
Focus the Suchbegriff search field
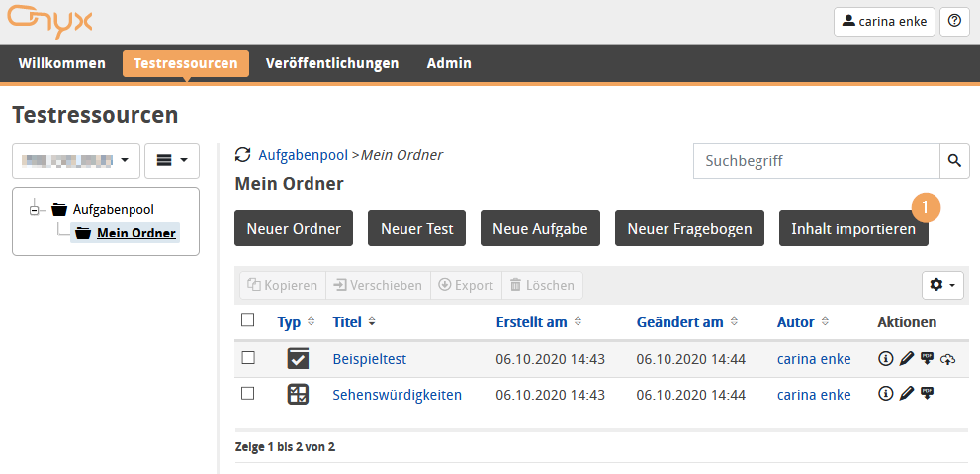817,160
